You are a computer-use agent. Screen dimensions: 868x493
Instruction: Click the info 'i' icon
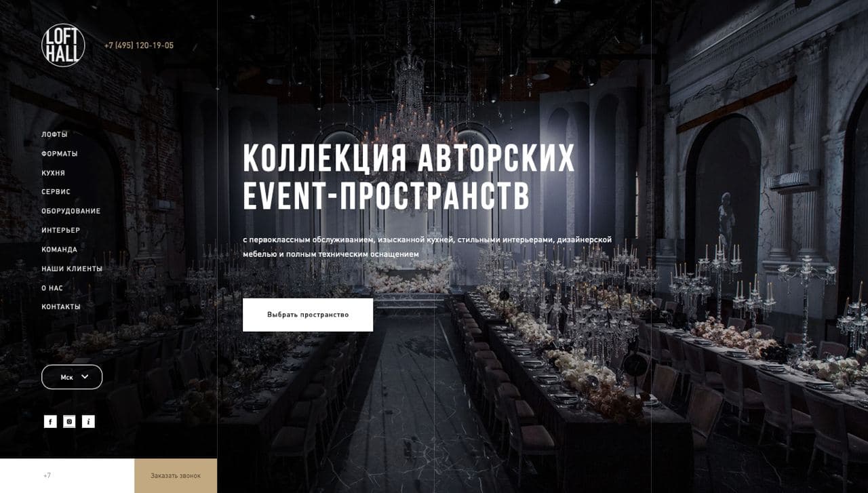(88, 422)
